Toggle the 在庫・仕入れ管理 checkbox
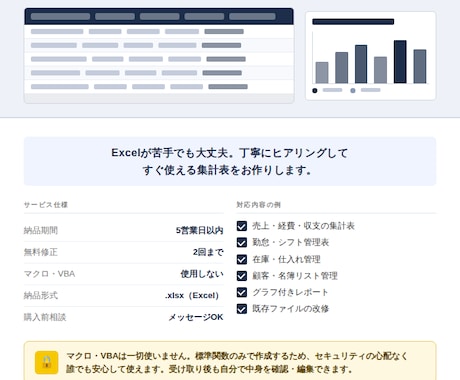Screen dimensions: 460x380 click(x=242, y=259)
